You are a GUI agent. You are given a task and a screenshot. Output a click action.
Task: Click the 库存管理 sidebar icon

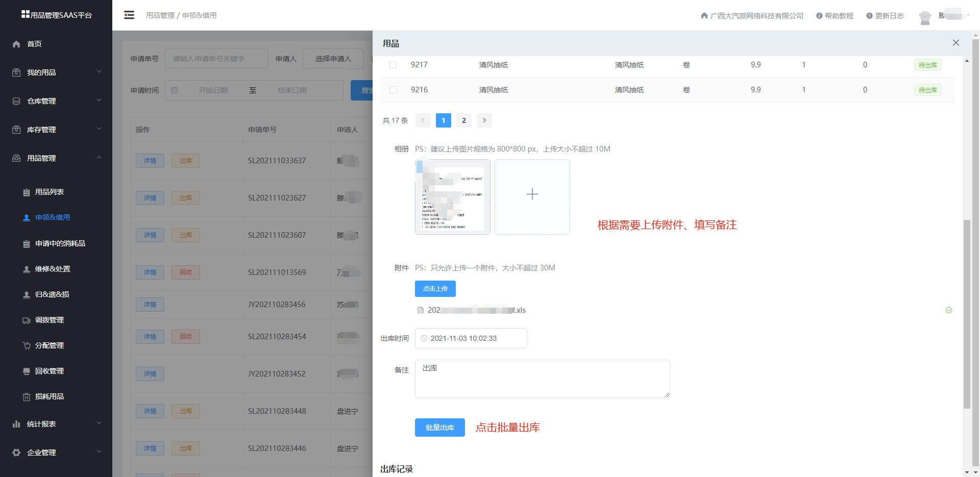coord(16,130)
